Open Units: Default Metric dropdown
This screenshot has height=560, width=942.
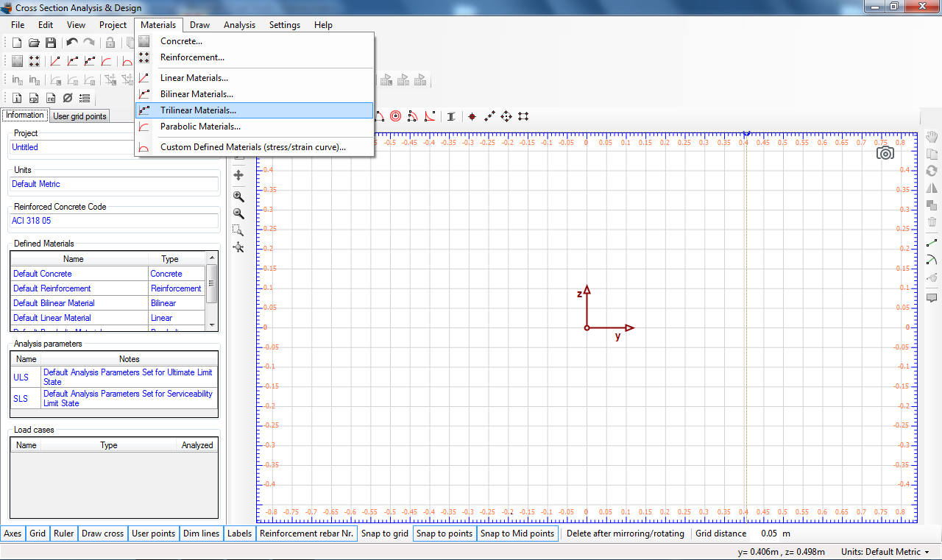885,552
